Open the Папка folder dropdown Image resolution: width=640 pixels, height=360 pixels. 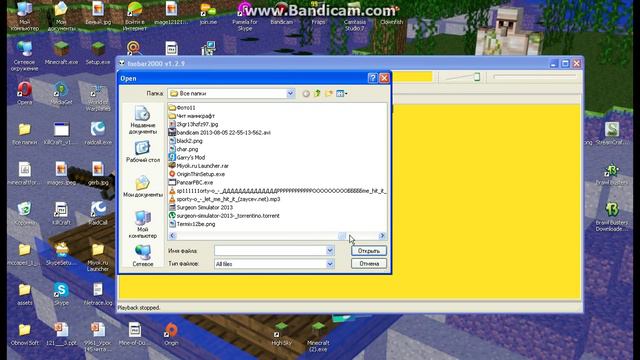pos(290,93)
